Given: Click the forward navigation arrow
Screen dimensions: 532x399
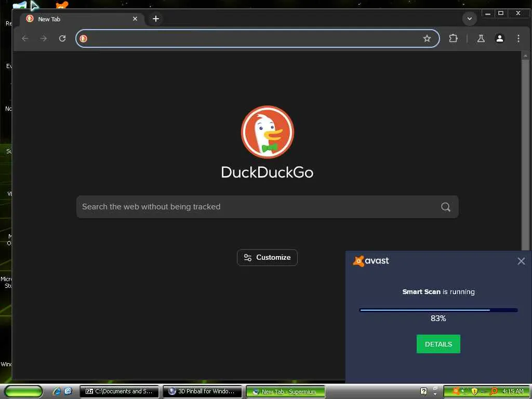Looking at the screenshot, I should point(44,38).
